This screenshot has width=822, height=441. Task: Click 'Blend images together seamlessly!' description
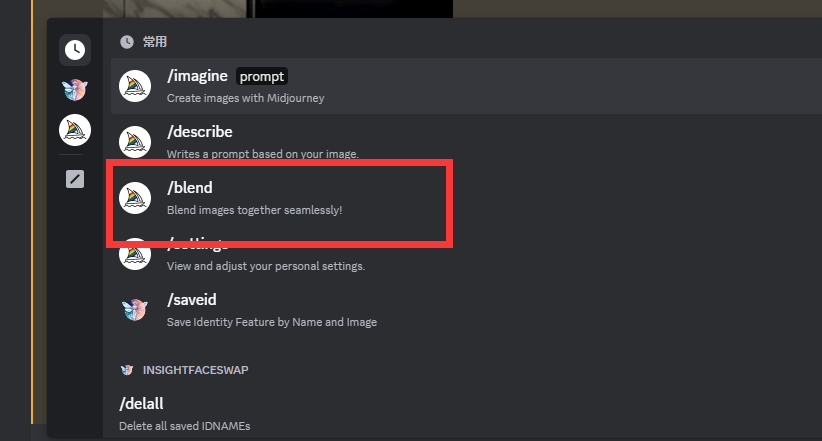pyautogui.click(x=254, y=210)
